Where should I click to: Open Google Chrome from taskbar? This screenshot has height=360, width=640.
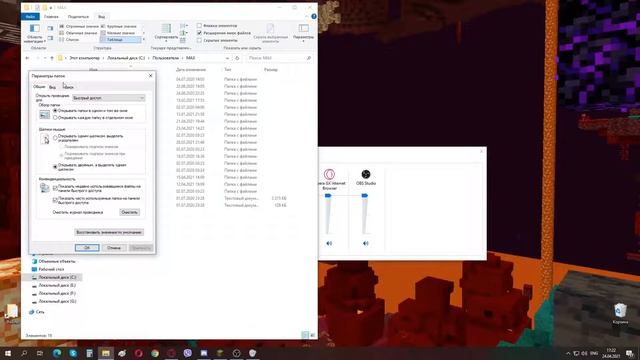pyautogui.click(x=155, y=353)
